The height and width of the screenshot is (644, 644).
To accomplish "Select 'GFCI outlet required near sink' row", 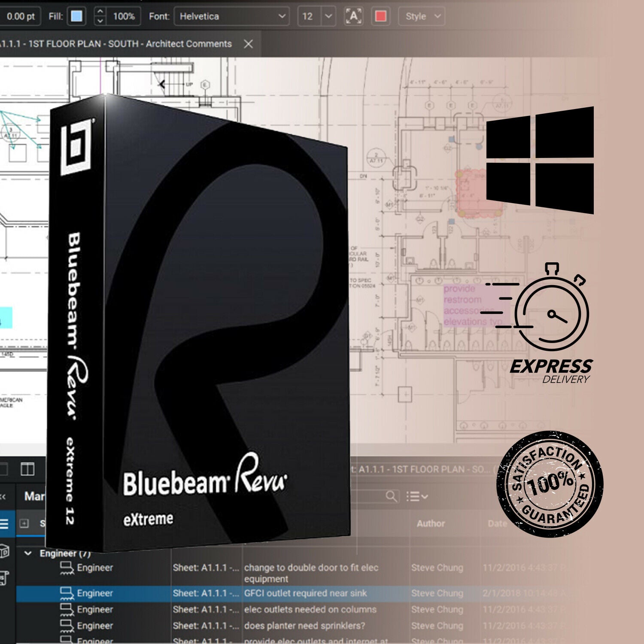I will point(301,593).
